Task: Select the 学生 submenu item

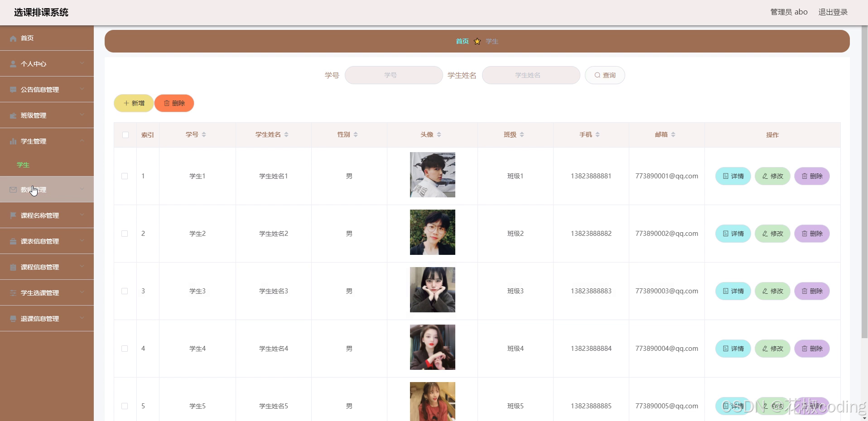Action: point(23,165)
